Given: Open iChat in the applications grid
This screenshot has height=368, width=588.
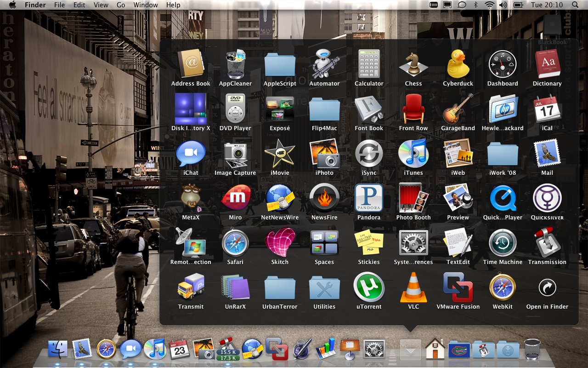Looking at the screenshot, I should (x=191, y=153).
